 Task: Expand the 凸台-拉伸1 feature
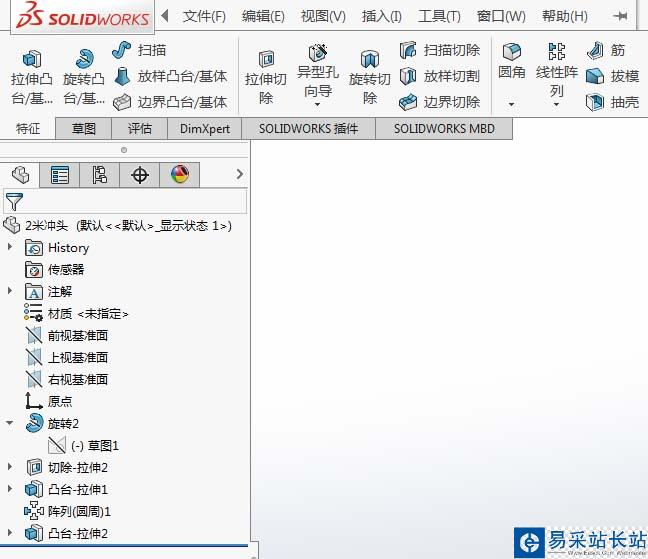10,488
